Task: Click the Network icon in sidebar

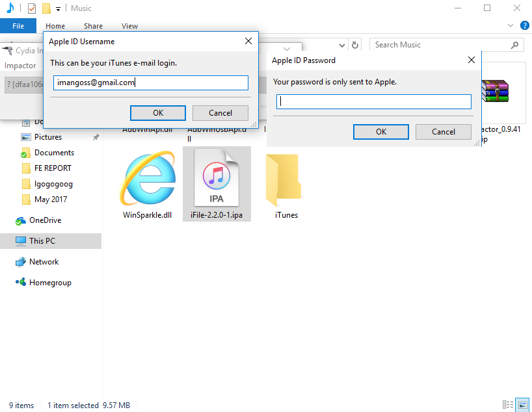Action: pos(21,262)
